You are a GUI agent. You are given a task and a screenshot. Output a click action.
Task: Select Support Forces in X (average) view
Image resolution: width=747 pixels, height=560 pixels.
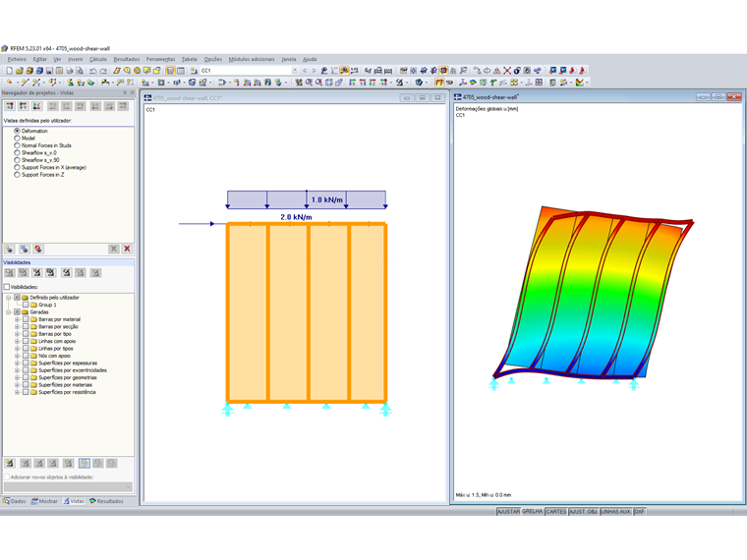17,167
